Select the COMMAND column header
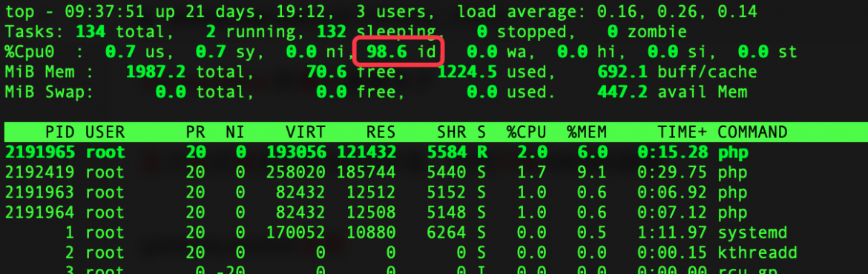The image size is (868, 274). (x=752, y=132)
